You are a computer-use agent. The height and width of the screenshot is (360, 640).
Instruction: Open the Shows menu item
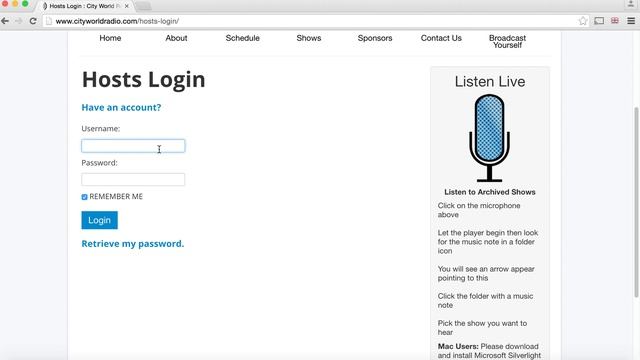pyautogui.click(x=309, y=38)
